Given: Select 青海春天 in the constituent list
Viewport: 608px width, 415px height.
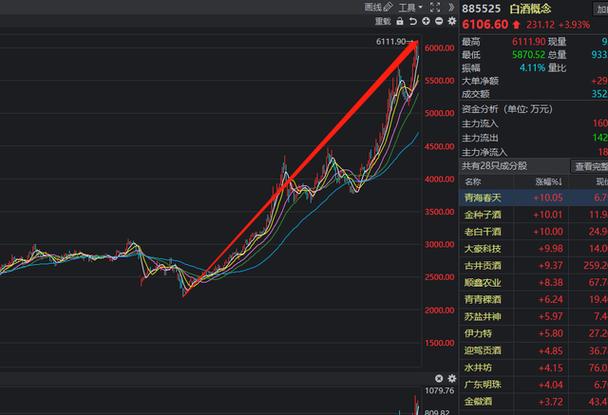Looking at the screenshot, I should pyautogui.click(x=484, y=199).
